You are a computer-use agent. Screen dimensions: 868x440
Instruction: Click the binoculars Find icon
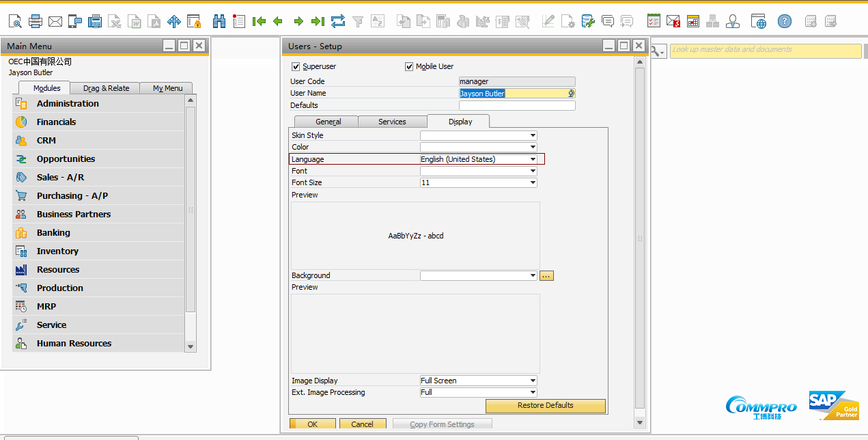[x=219, y=21]
